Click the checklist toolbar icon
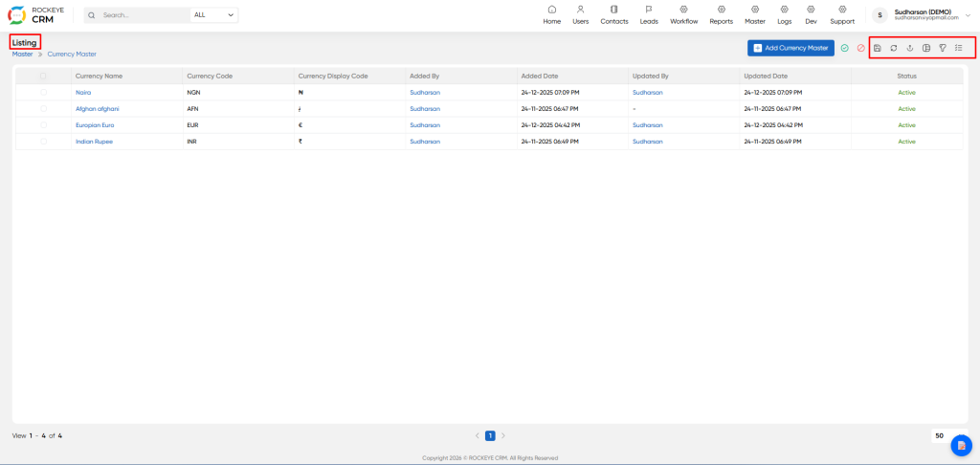The width and height of the screenshot is (980, 465). tap(959, 48)
